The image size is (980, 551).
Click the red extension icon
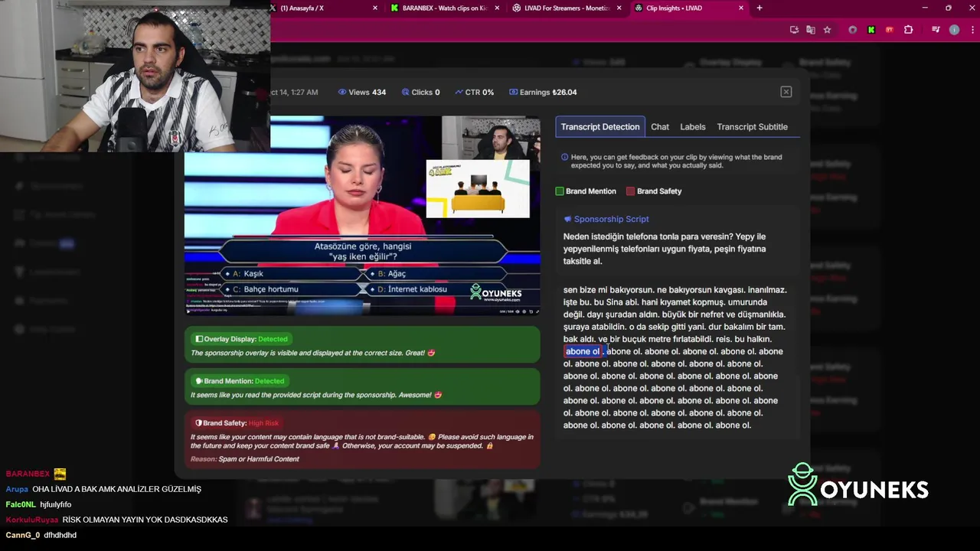tap(890, 30)
